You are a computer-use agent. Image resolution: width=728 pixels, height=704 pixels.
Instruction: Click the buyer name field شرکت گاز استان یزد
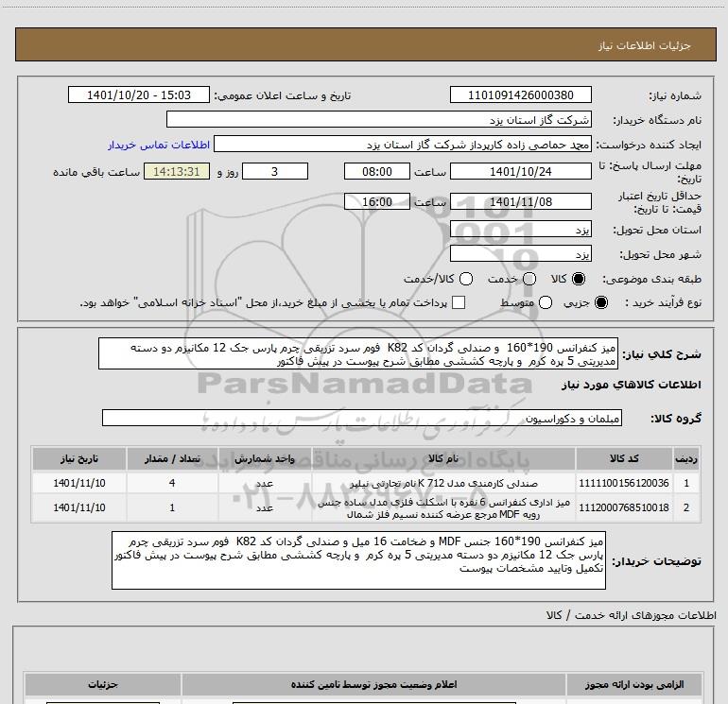pyautogui.click(x=379, y=119)
